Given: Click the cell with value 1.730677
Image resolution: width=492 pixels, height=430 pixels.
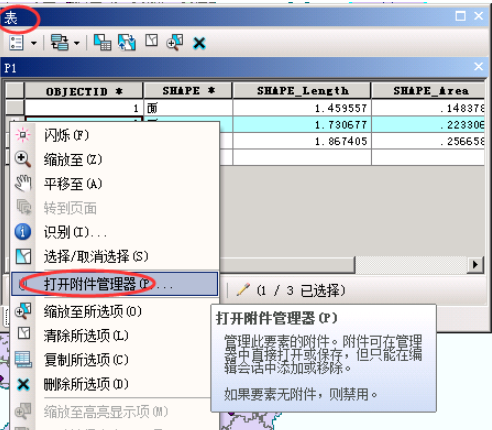Looking at the screenshot, I should 302,125.
